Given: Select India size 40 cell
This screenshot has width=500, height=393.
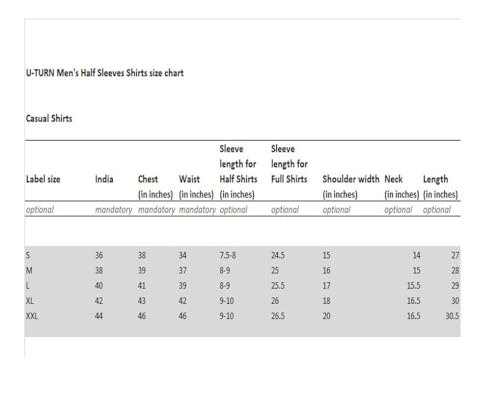Looking at the screenshot, I should point(99,286).
